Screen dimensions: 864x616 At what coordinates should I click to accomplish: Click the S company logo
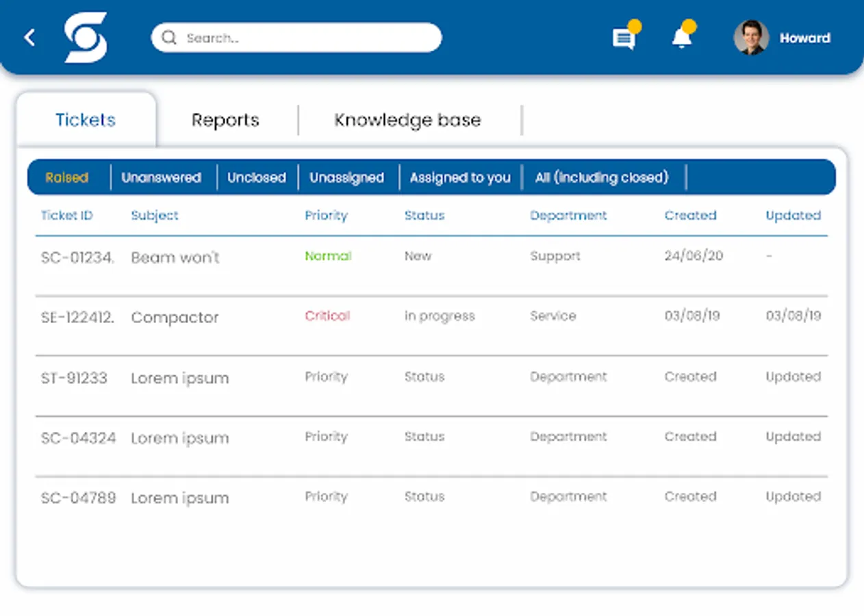[86, 38]
